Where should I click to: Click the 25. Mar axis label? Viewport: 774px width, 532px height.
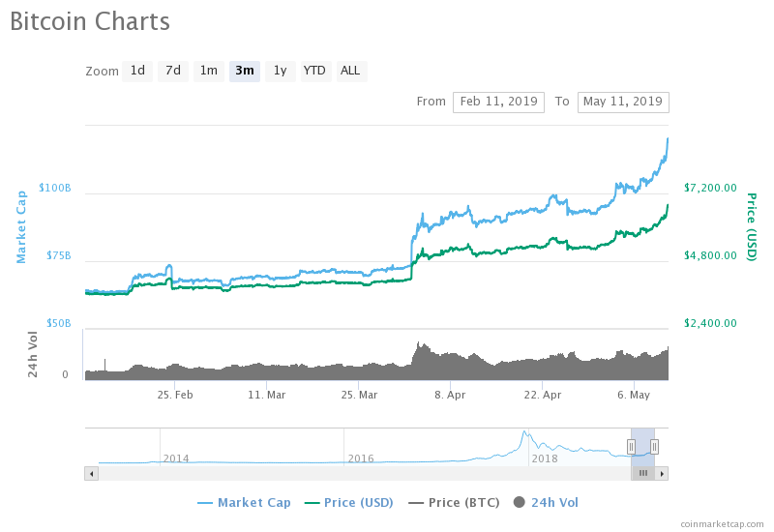[x=359, y=395]
